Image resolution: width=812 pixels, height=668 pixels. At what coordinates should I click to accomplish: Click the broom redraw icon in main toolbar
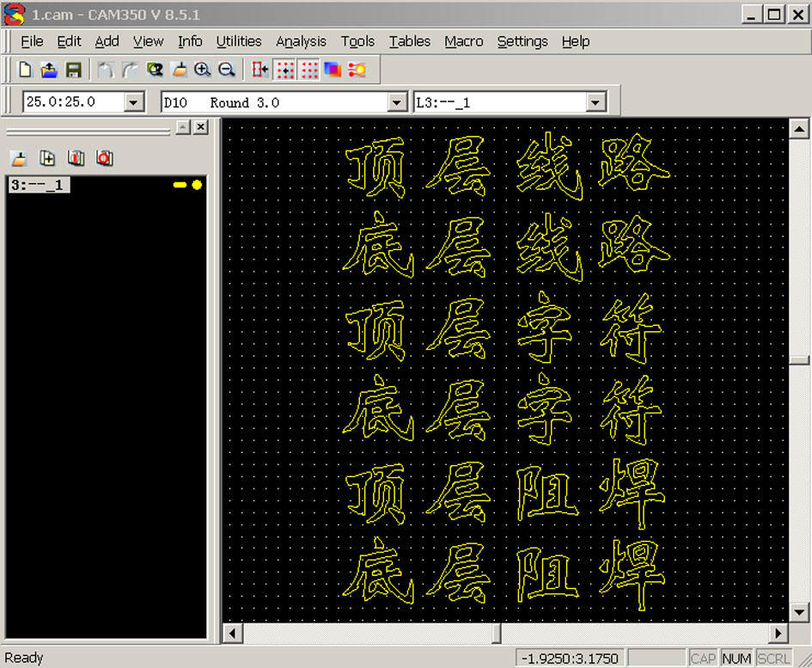click(x=179, y=70)
